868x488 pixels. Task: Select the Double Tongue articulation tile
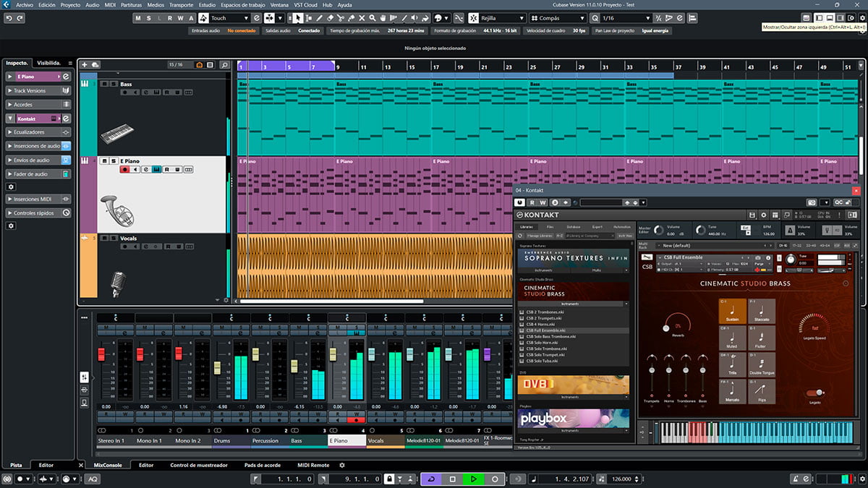pyautogui.click(x=761, y=364)
